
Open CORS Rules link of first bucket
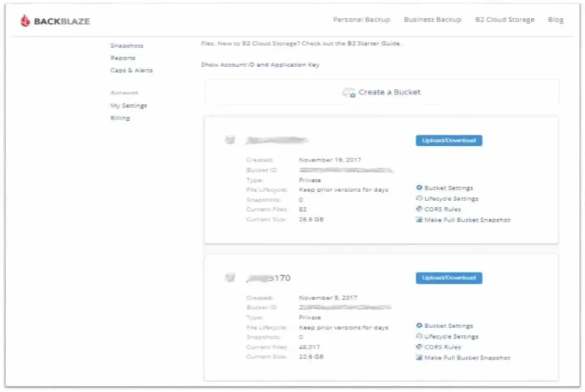tap(443, 209)
